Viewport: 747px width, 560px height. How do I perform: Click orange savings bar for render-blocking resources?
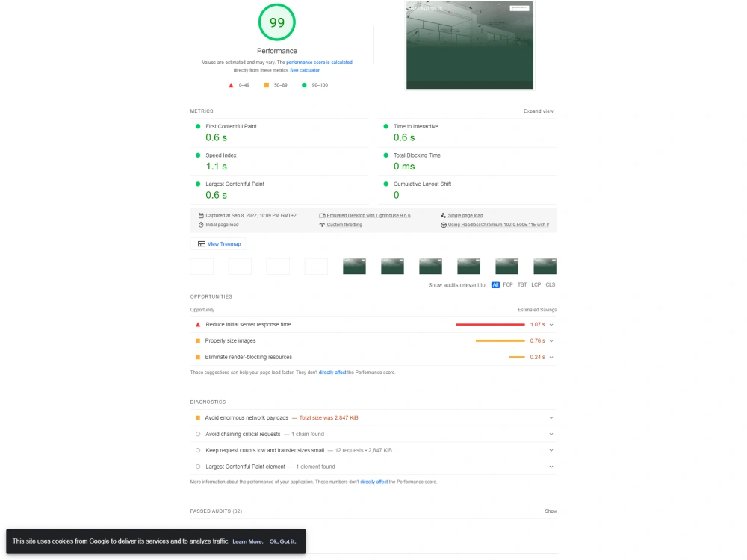(x=517, y=357)
